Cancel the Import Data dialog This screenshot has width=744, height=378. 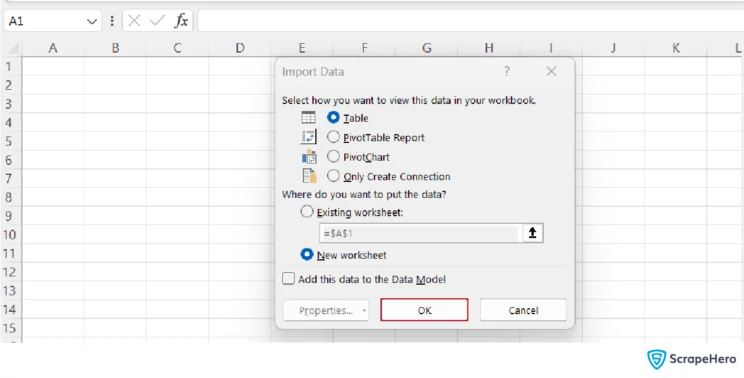pos(523,310)
